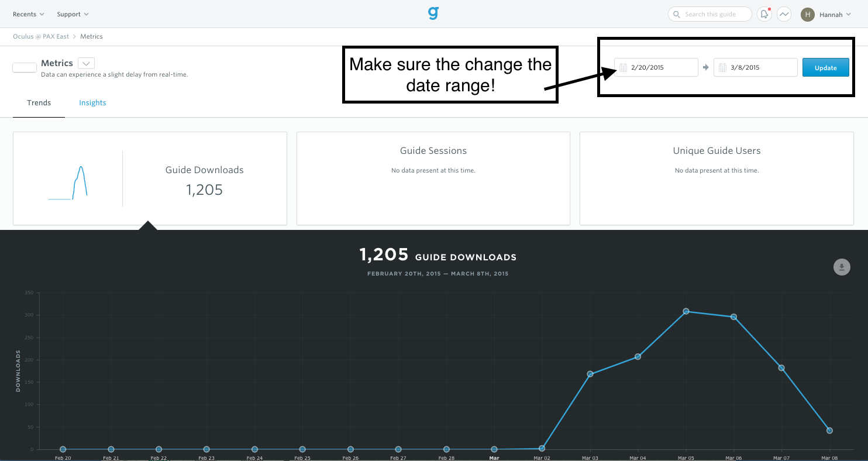
Task: Click the search magnifier icon
Action: point(677,14)
